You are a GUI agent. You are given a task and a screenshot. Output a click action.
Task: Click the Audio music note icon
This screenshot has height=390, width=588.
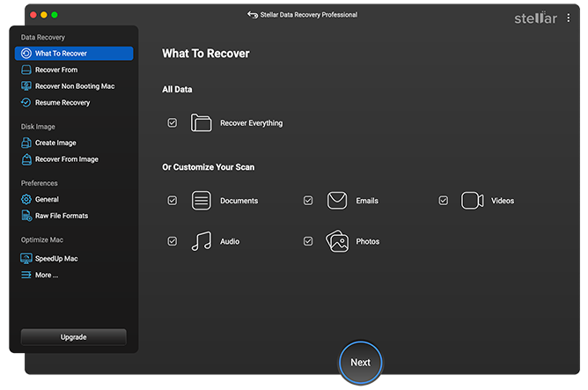202,241
